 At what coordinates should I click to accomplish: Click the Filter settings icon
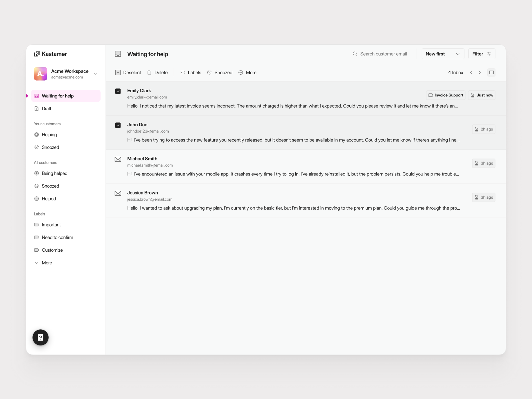point(489,54)
